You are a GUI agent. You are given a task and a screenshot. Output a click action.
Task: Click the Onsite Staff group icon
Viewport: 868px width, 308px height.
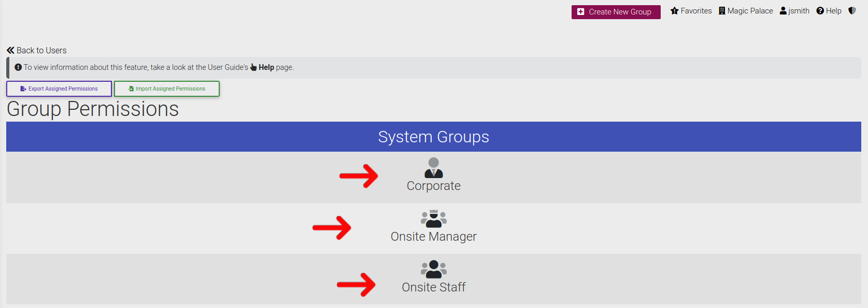[x=434, y=269]
